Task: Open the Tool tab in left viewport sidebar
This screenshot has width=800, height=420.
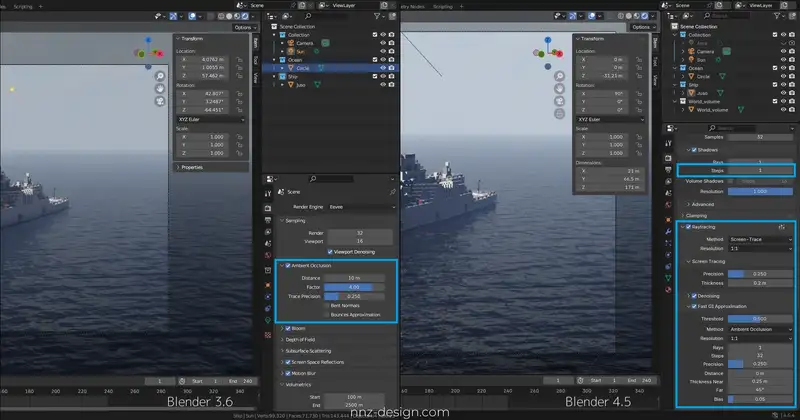Action: click(255, 62)
